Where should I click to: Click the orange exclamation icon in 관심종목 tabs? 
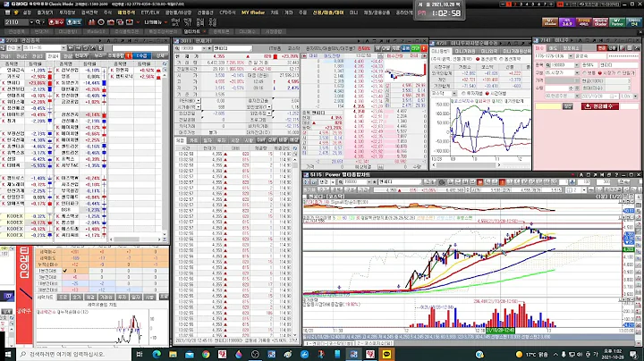(129, 55)
